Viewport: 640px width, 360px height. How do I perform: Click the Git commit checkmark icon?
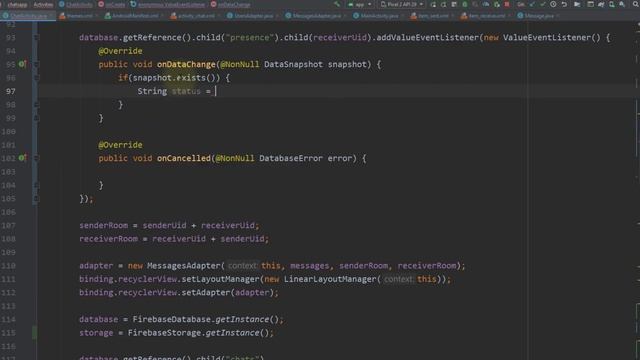click(542, 4)
